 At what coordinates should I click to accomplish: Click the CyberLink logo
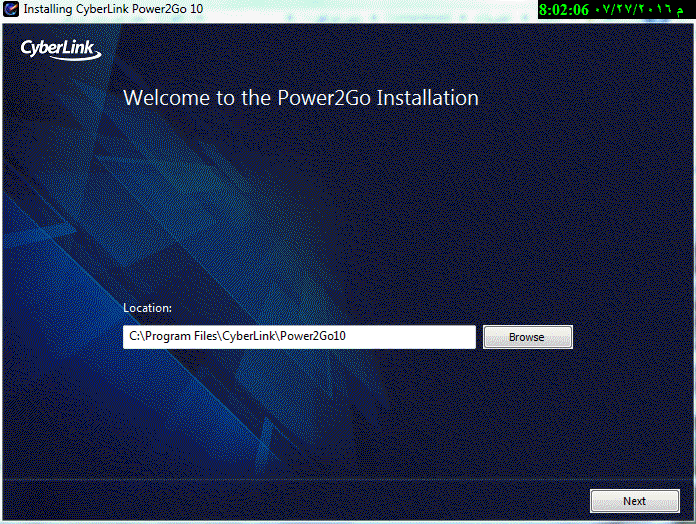(x=58, y=48)
